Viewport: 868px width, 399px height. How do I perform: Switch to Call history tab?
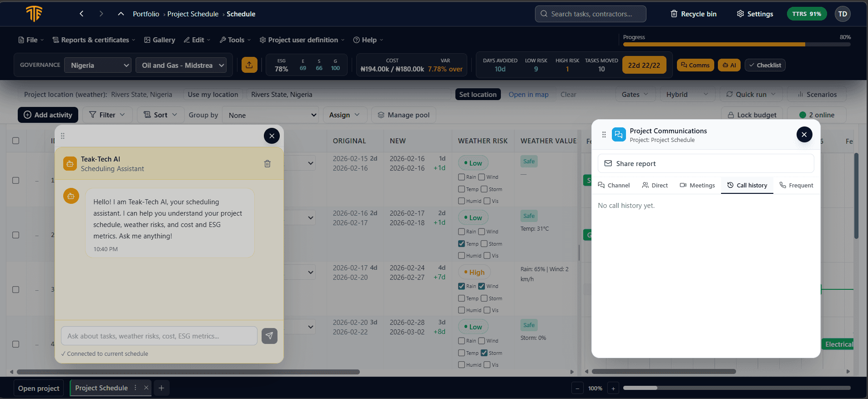[x=747, y=185]
